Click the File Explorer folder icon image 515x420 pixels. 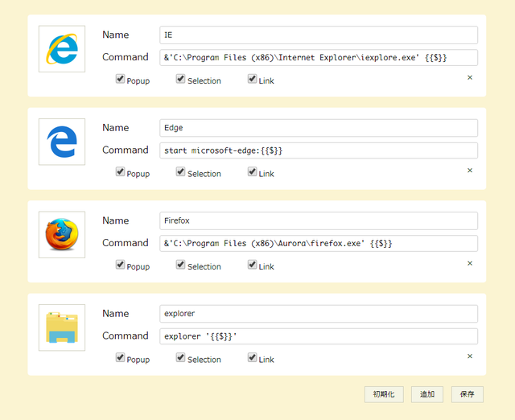pyautogui.click(x=62, y=327)
